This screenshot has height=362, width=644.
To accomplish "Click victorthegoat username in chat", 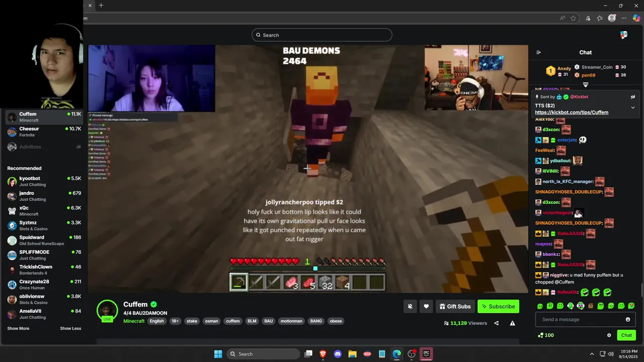I will tap(557, 213).
